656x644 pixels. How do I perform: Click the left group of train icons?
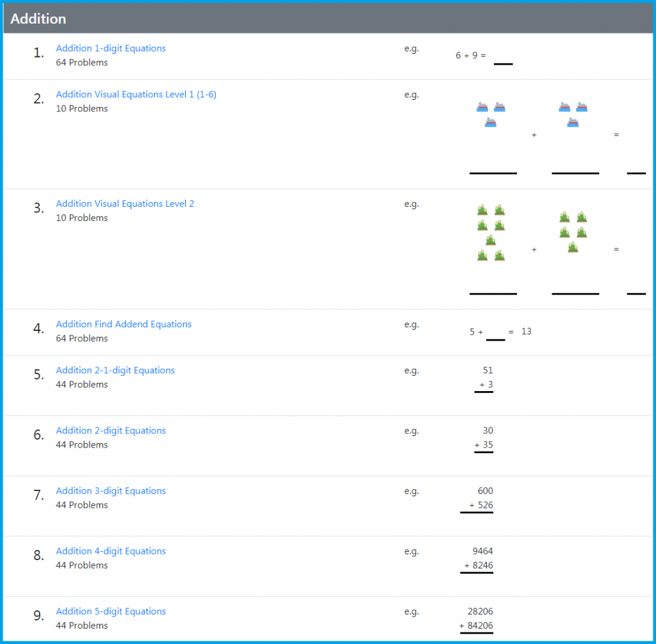tap(491, 114)
